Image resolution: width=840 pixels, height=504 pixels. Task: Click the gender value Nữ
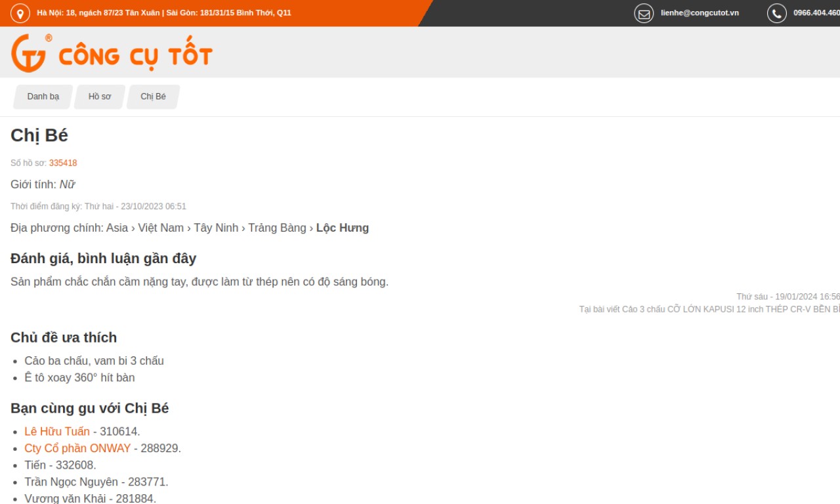67,184
